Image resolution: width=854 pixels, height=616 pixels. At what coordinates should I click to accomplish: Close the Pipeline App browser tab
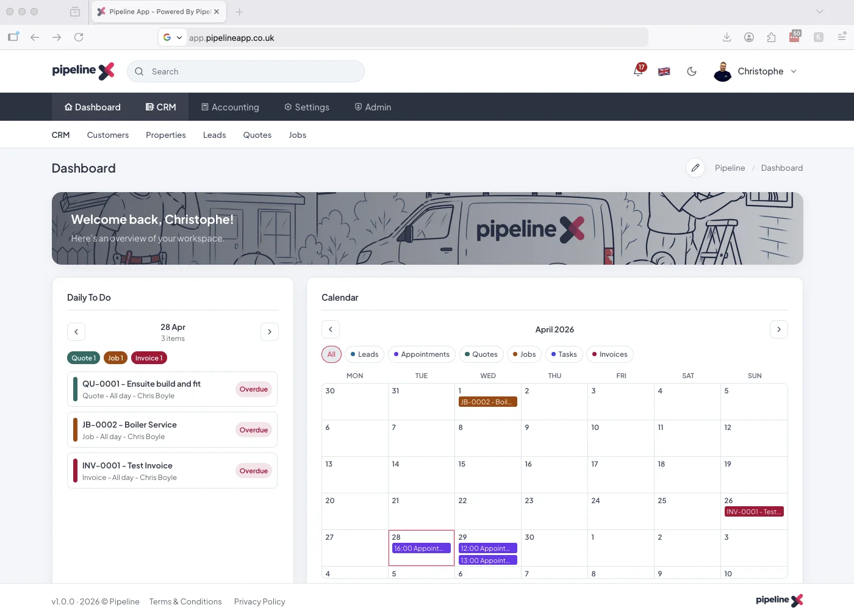(x=217, y=12)
